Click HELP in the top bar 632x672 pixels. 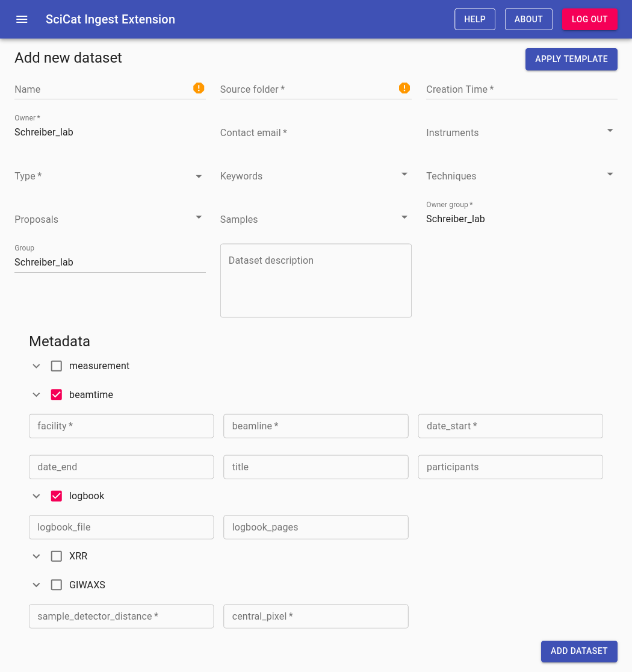(474, 19)
